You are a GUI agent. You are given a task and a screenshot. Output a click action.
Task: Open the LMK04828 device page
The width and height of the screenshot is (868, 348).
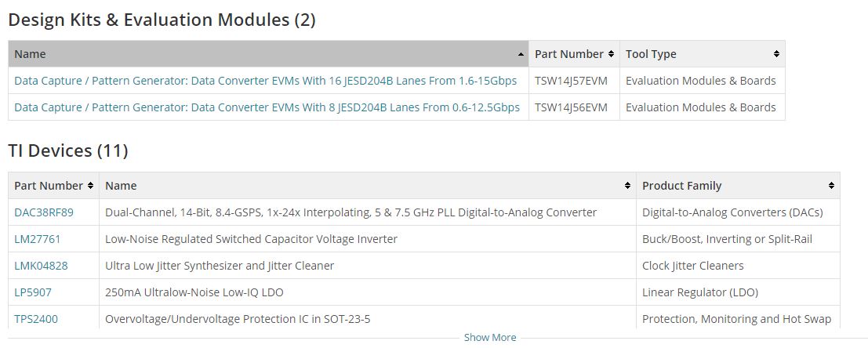[x=41, y=266]
